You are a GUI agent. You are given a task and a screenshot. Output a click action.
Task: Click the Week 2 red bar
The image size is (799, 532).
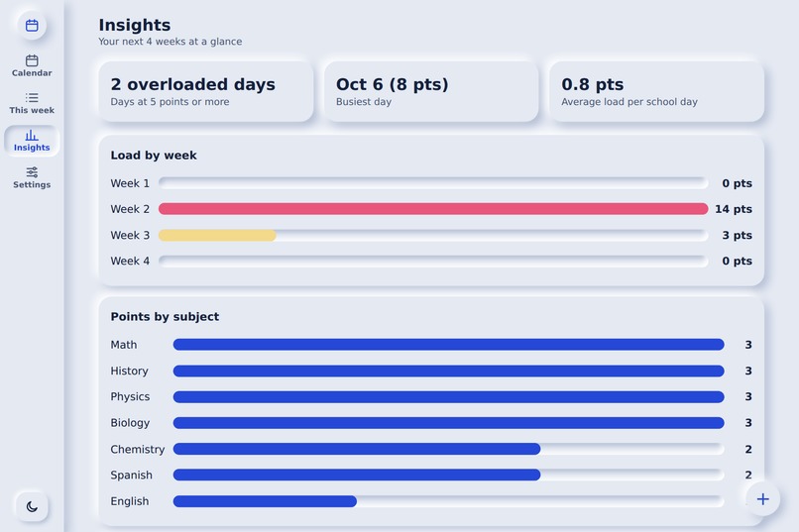(x=433, y=209)
